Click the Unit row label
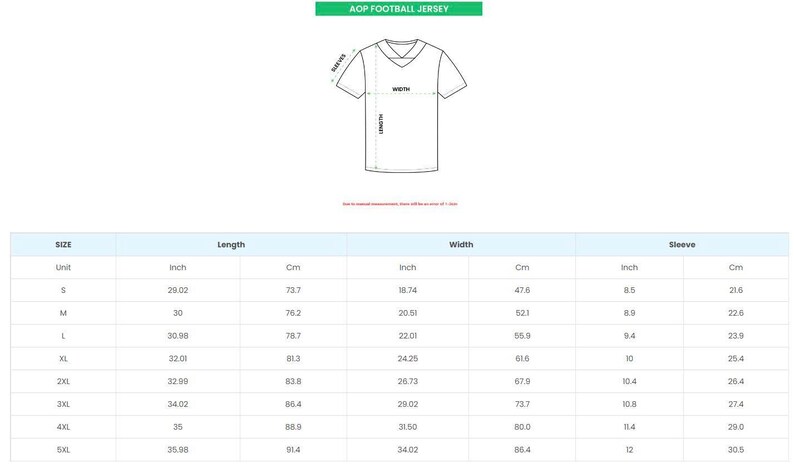Screen dimensions: 794x468 click(63, 267)
